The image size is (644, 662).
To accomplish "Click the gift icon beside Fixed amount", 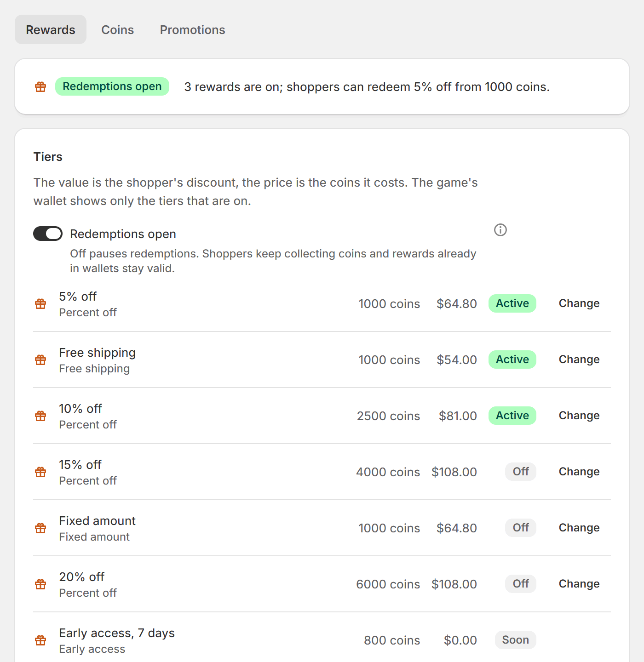I will (40, 528).
